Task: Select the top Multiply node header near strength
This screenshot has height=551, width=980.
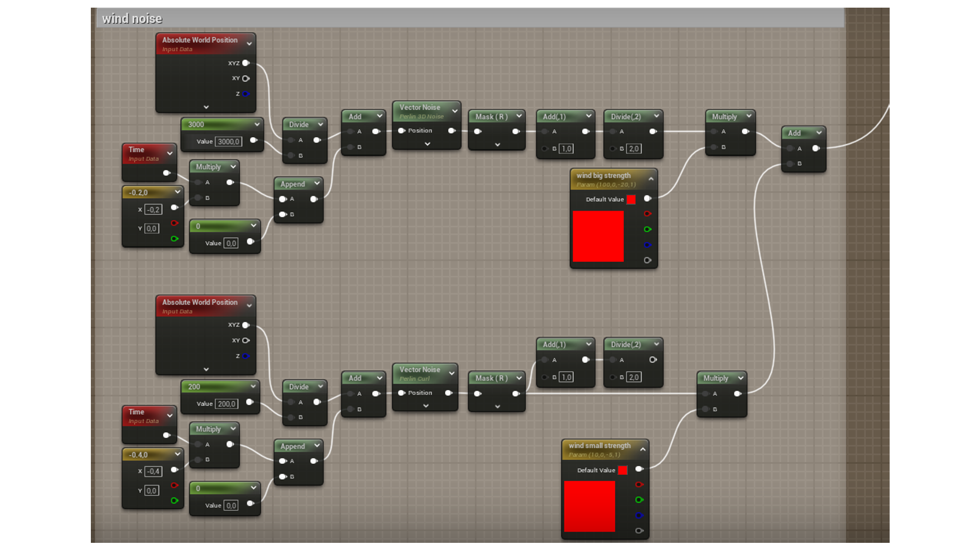Action: pyautogui.click(x=725, y=117)
